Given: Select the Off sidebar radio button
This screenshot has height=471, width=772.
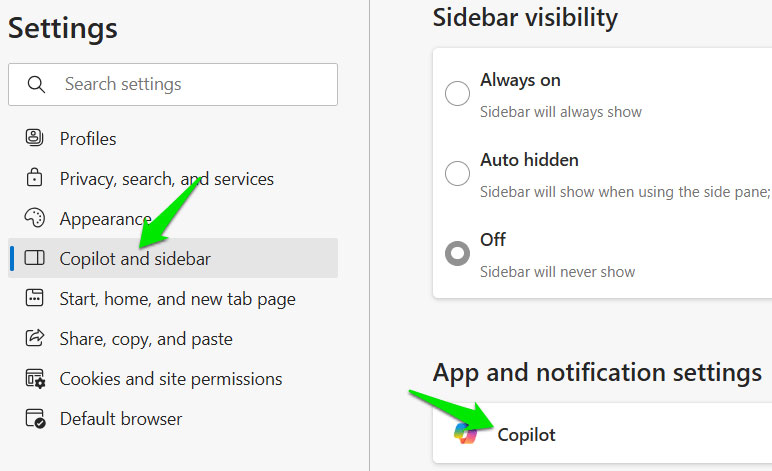Looking at the screenshot, I should pyautogui.click(x=457, y=253).
